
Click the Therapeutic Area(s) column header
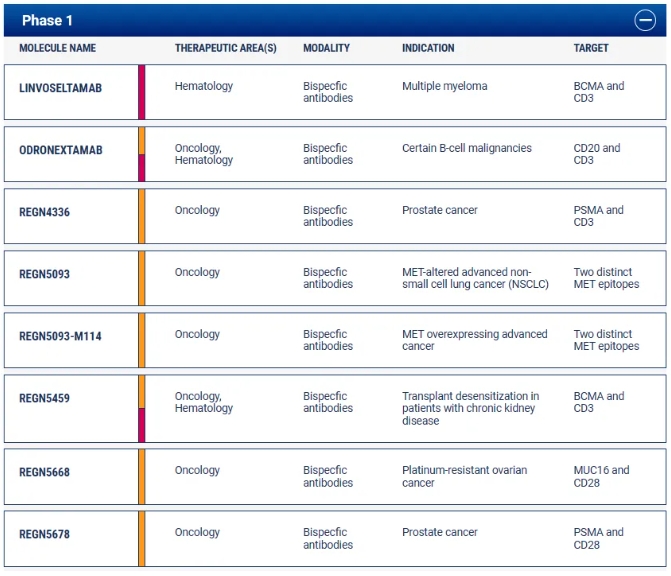coord(225,48)
